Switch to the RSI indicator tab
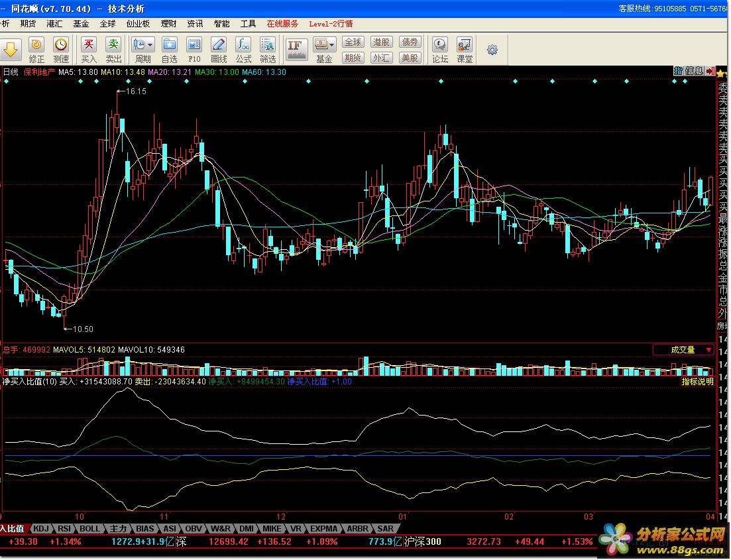This screenshot has height=560, width=731. tap(64, 529)
